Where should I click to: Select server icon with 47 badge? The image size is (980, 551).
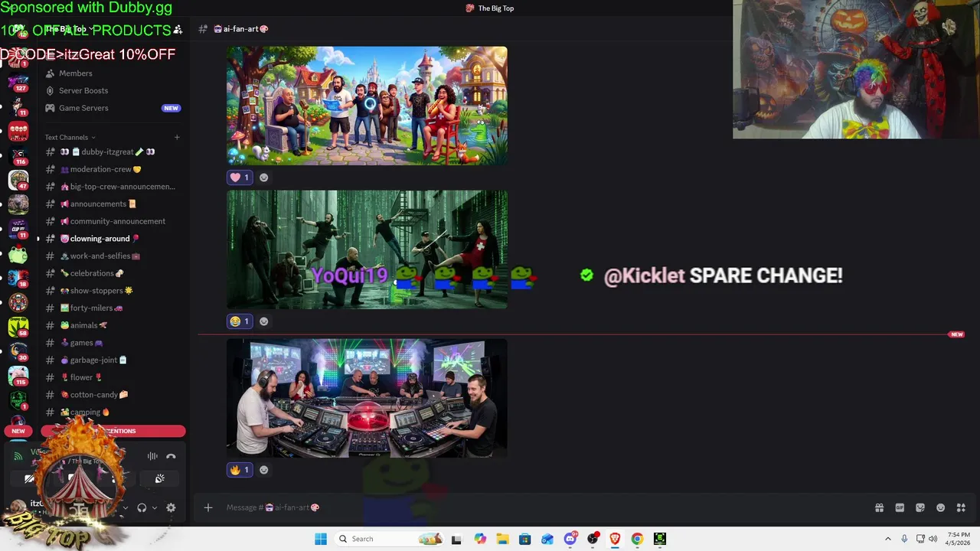18,181
